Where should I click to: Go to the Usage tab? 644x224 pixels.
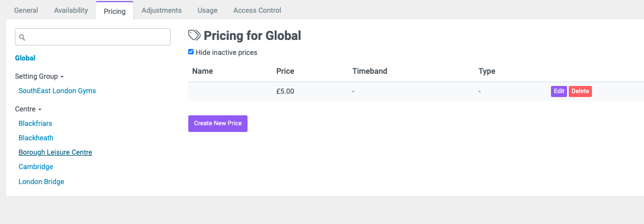tap(208, 11)
